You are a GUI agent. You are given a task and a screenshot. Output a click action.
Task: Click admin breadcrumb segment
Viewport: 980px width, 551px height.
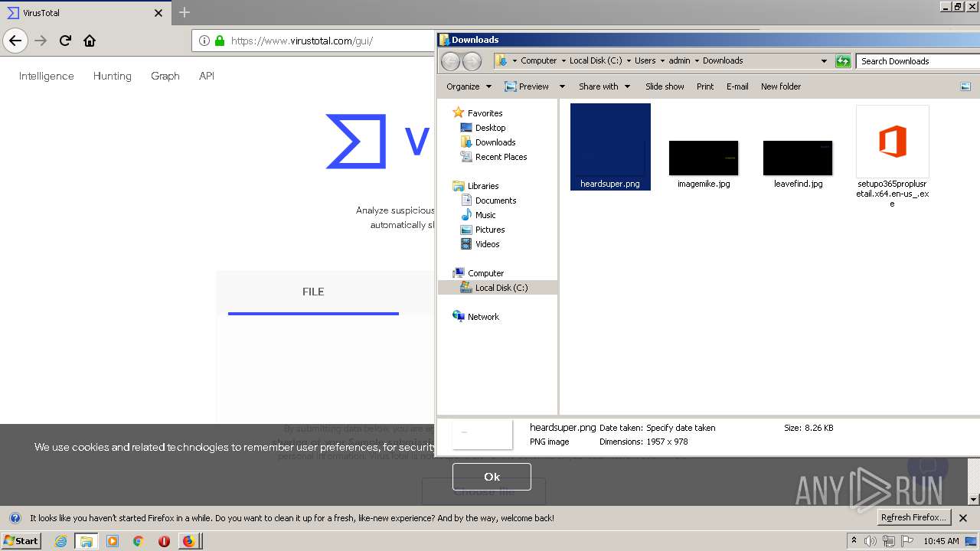[679, 60]
